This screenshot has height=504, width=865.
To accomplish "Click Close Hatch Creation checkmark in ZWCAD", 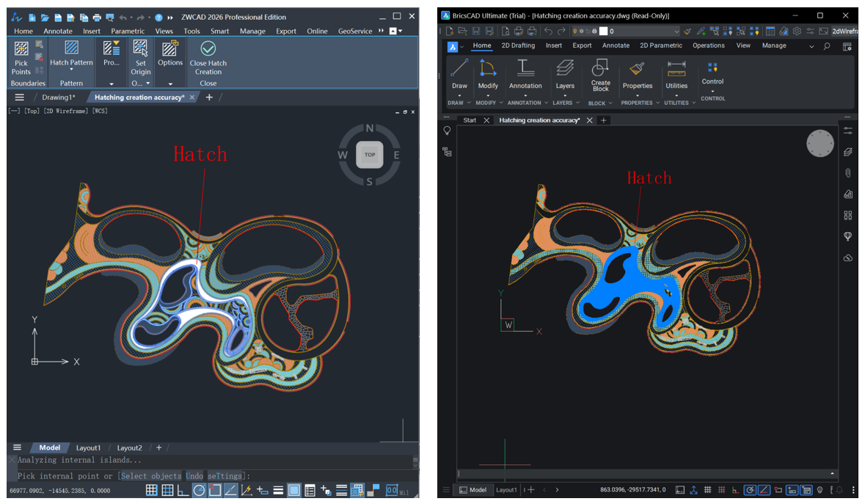I will tap(208, 58).
